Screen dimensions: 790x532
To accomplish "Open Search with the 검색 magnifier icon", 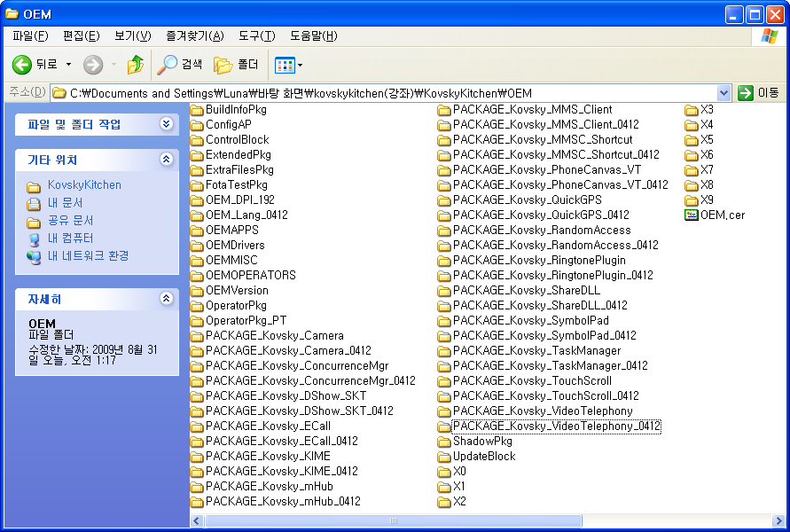I will click(168, 64).
